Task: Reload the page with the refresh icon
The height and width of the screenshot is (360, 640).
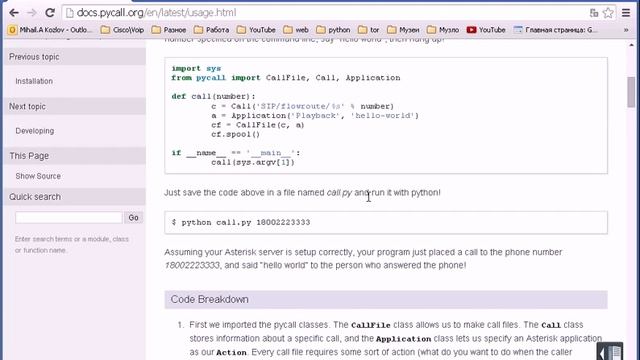Action: tap(50, 13)
